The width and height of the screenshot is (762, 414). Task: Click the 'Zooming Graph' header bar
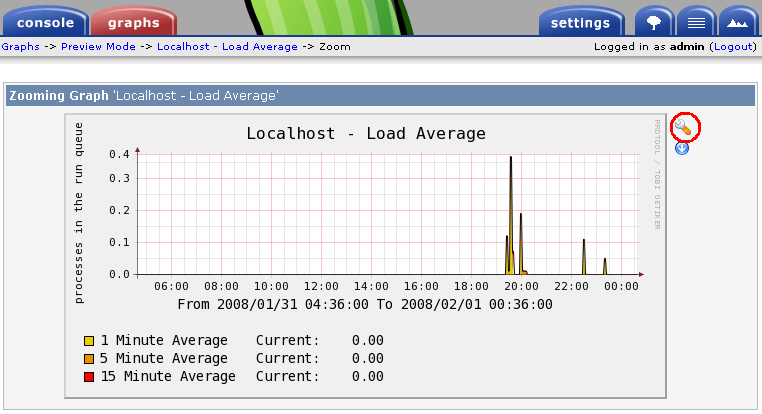(380, 96)
